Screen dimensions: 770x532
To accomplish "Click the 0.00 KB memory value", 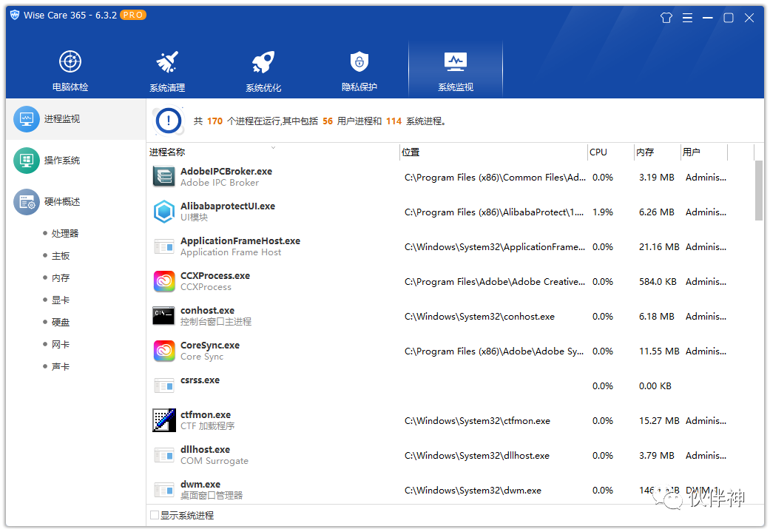I will [x=655, y=386].
